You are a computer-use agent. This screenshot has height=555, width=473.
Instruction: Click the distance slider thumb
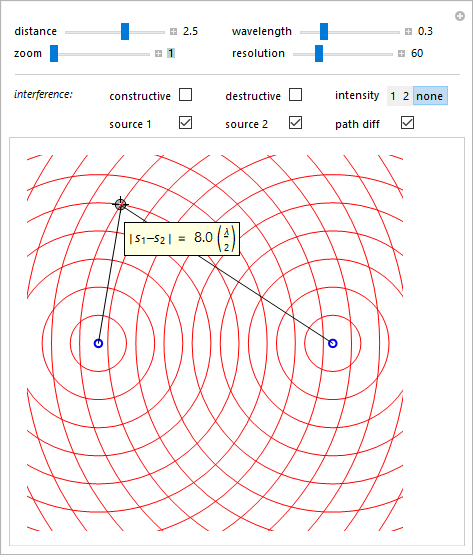(x=125, y=32)
